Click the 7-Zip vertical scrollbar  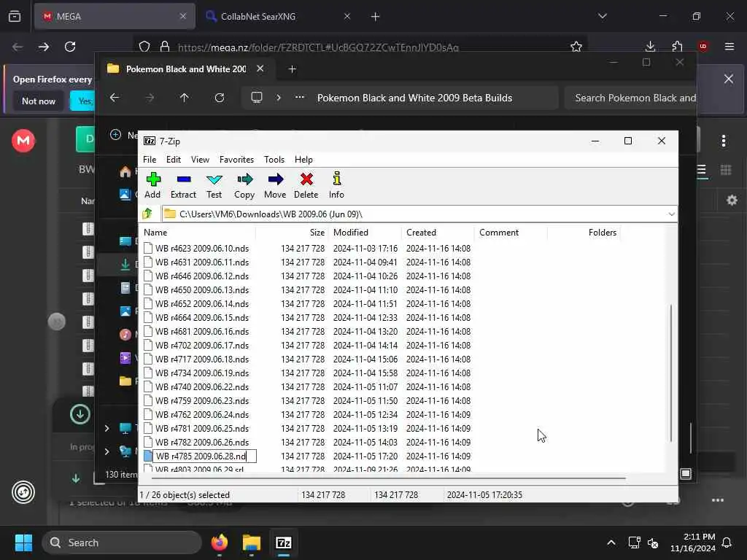click(x=671, y=373)
